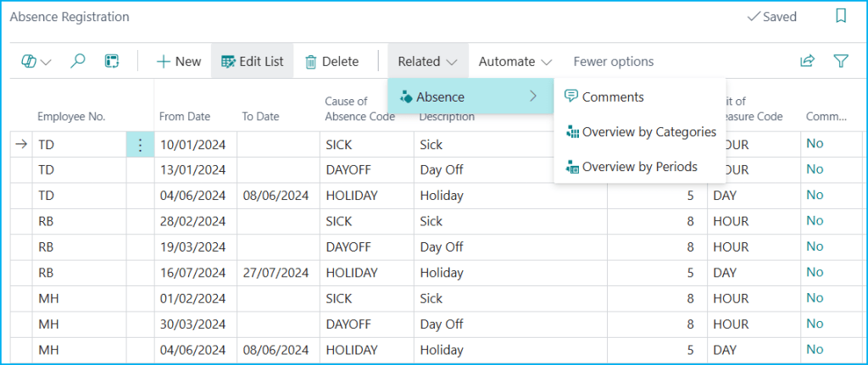The image size is (868, 365).
Task: Expand the Related dropdown menu
Action: pyautogui.click(x=428, y=61)
